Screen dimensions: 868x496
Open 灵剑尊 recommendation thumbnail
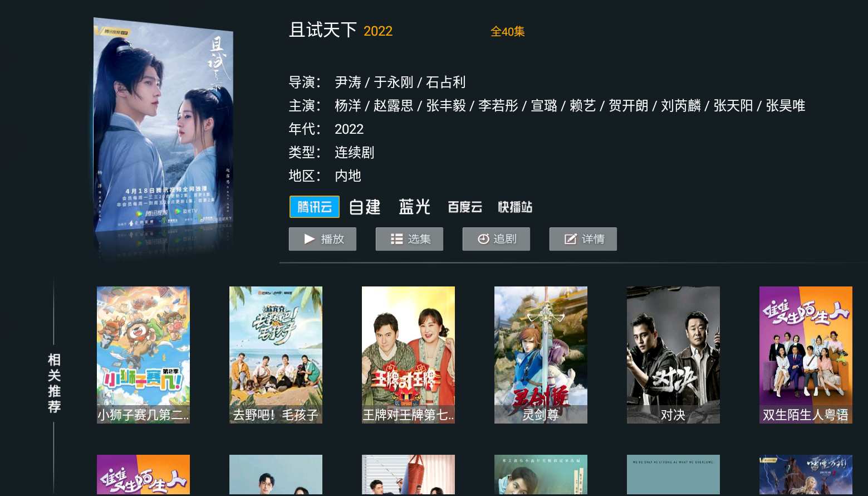click(541, 355)
